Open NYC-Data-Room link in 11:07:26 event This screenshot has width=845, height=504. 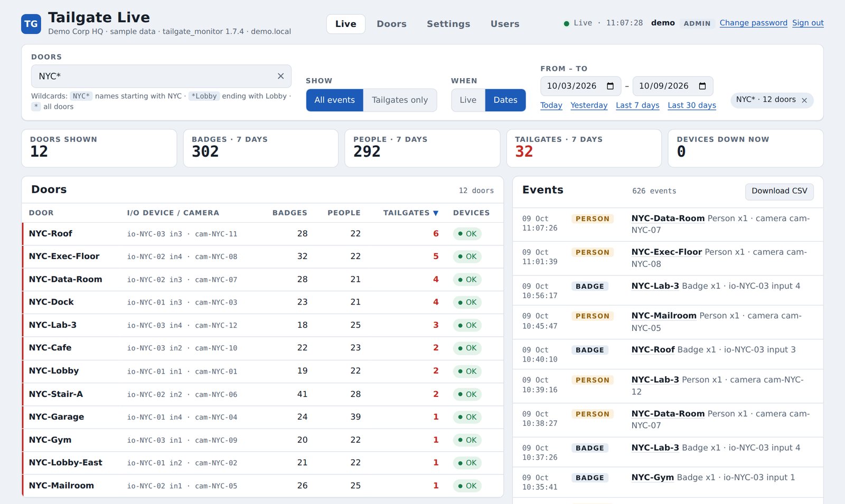click(x=668, y=218)
